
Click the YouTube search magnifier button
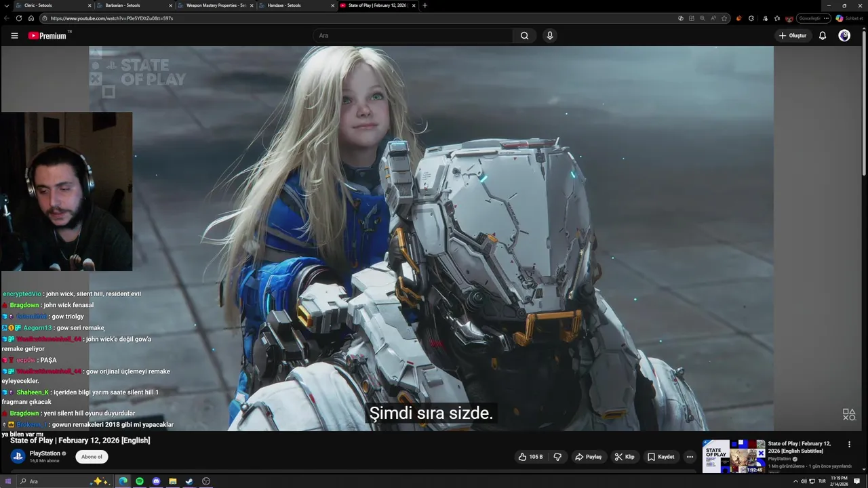pos(524,36)
